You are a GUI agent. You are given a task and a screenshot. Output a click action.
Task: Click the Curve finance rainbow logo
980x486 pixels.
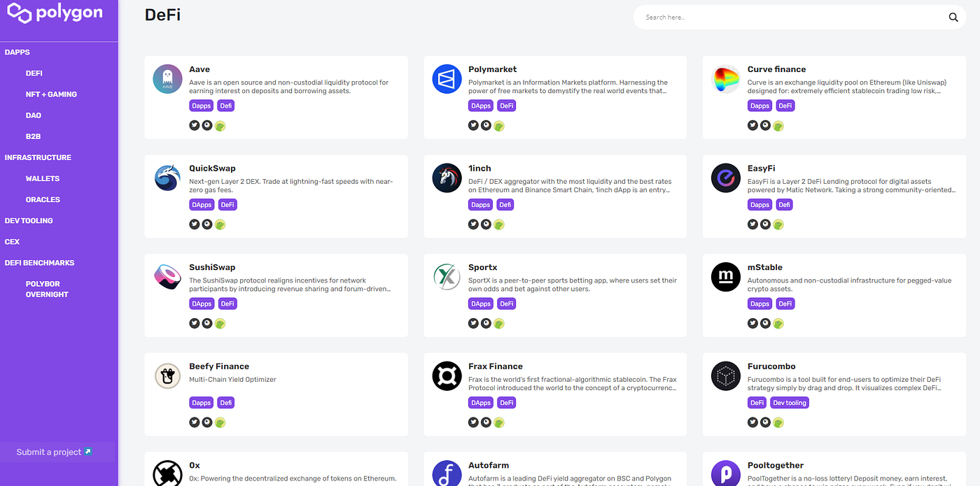pos(726,79)
